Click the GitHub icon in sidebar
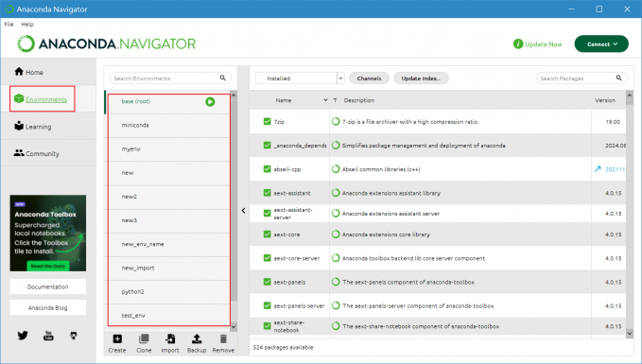The width and height of the screenshot is (642, 364). pos(74,336)
